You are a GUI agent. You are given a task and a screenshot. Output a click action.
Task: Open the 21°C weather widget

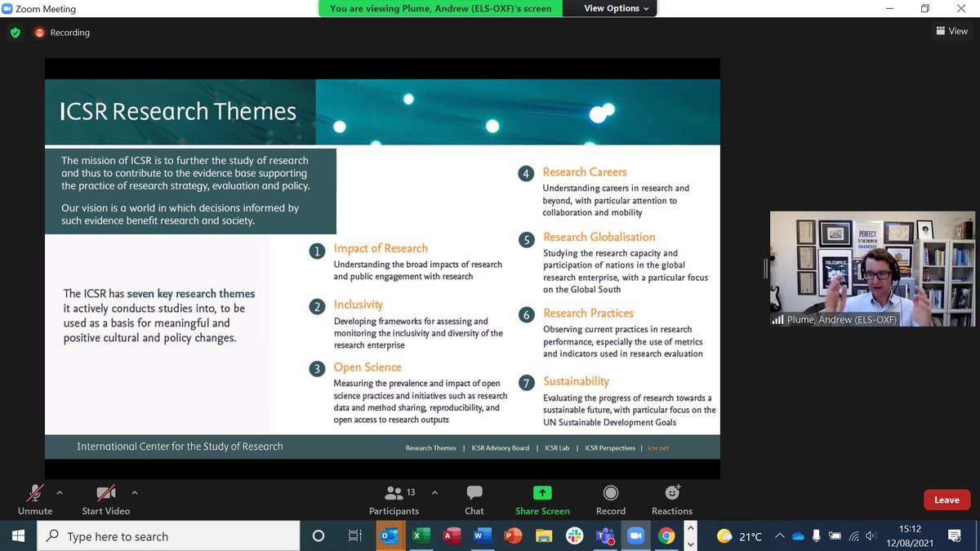tap(739, 536)
